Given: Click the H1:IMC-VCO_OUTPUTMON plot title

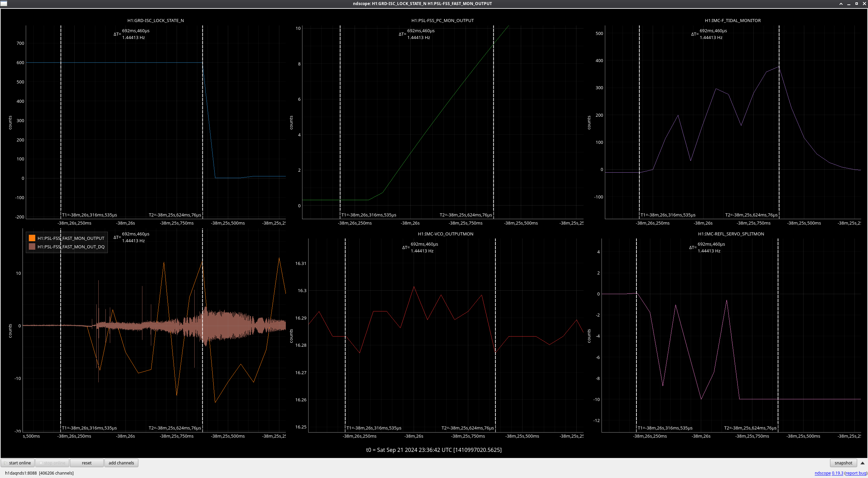Looking at the screenshot, I should coord(446,234).
